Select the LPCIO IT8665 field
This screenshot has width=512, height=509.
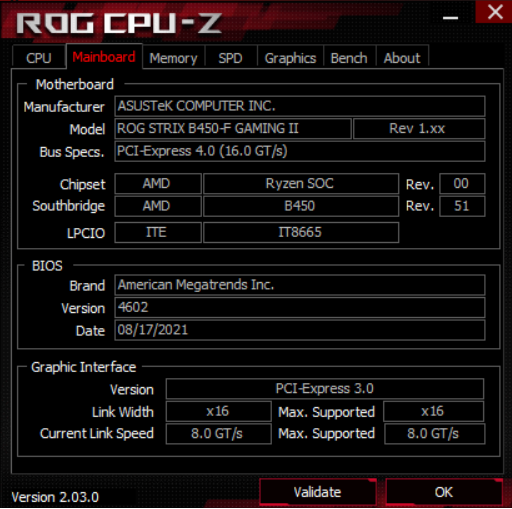pyautogui.click(x=301, y=232)
